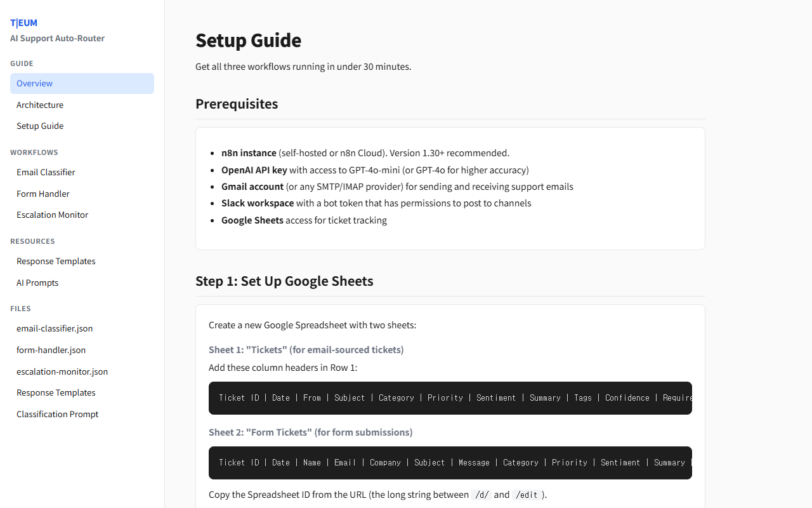Viewport: 812px width, 508px height.
Task: Click the Prerequisites section heading
Action: [237, 104]
